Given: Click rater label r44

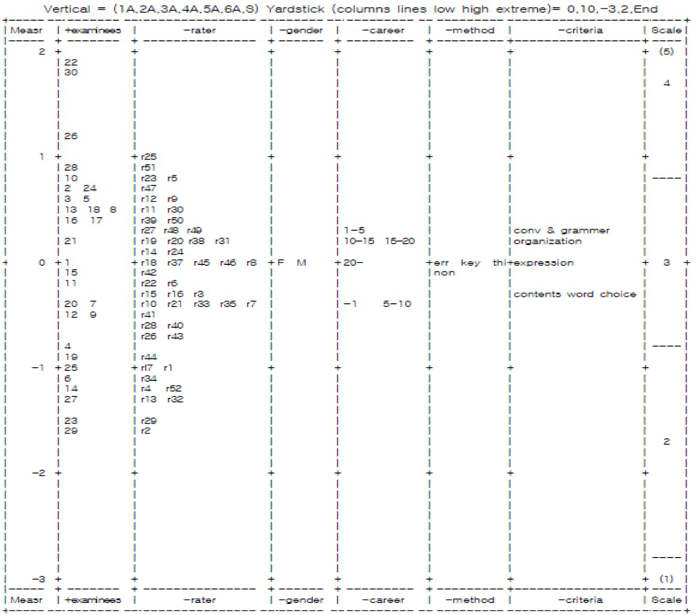Looking at the screenshot, I should (149, 357).
